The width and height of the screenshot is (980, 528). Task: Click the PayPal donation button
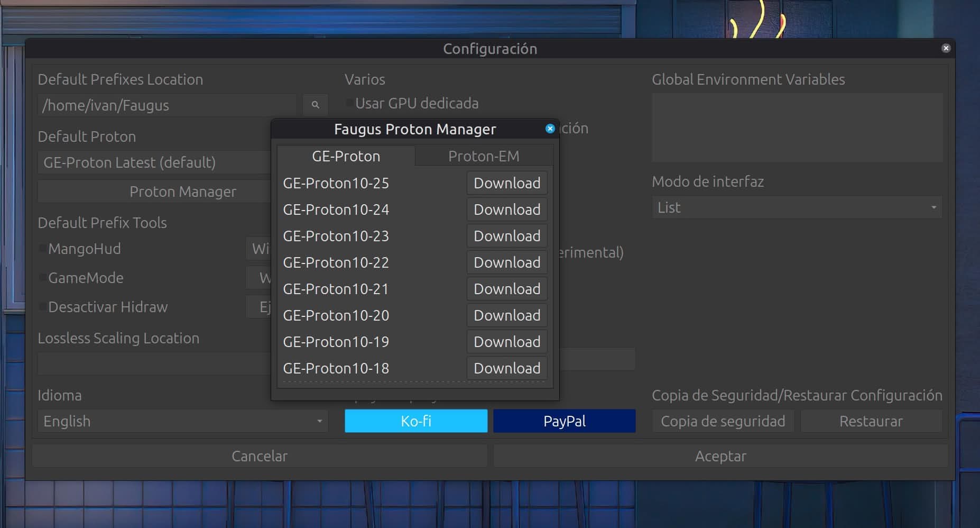coord(564,421)
